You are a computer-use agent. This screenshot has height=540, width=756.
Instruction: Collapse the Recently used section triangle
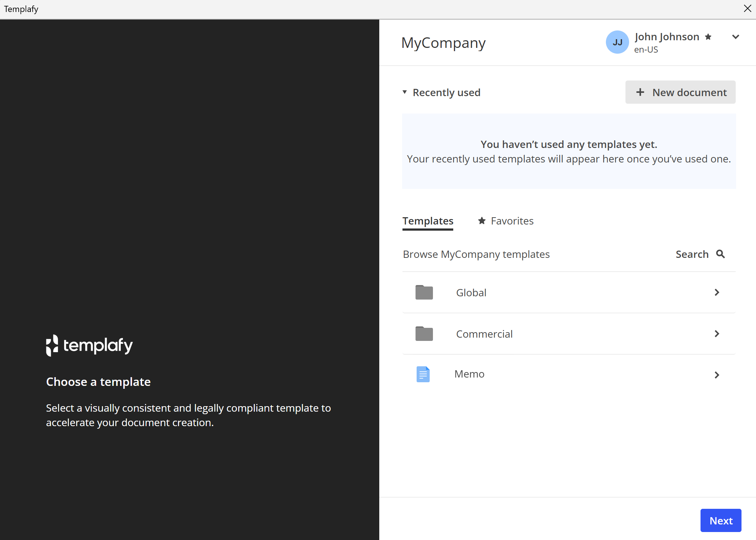pos(405,92)
